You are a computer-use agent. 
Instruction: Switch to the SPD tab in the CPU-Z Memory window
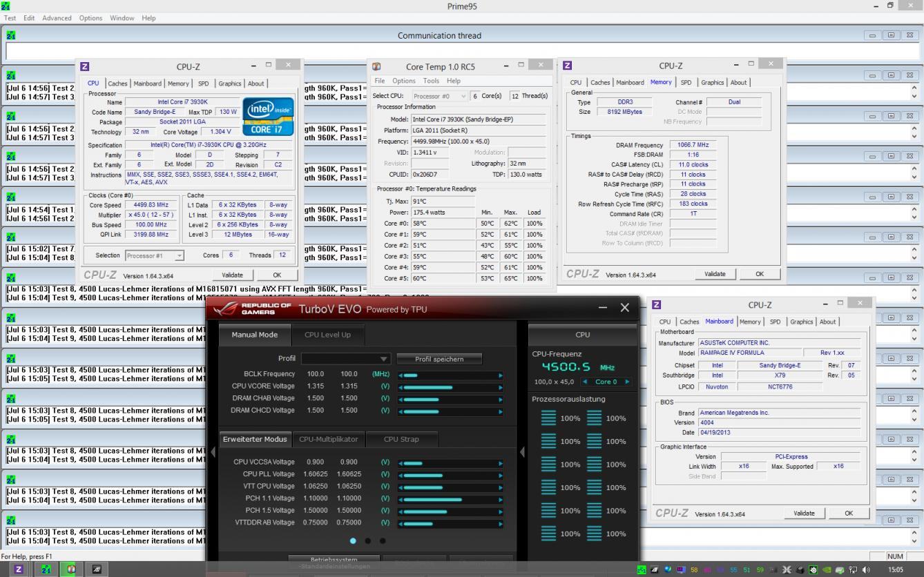686,82
